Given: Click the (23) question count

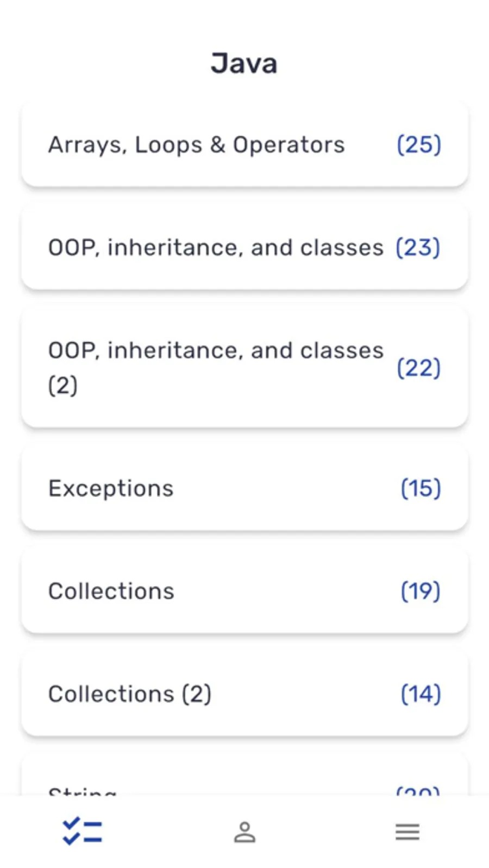Looking at the screenshot, I should [x=418, y=248].
